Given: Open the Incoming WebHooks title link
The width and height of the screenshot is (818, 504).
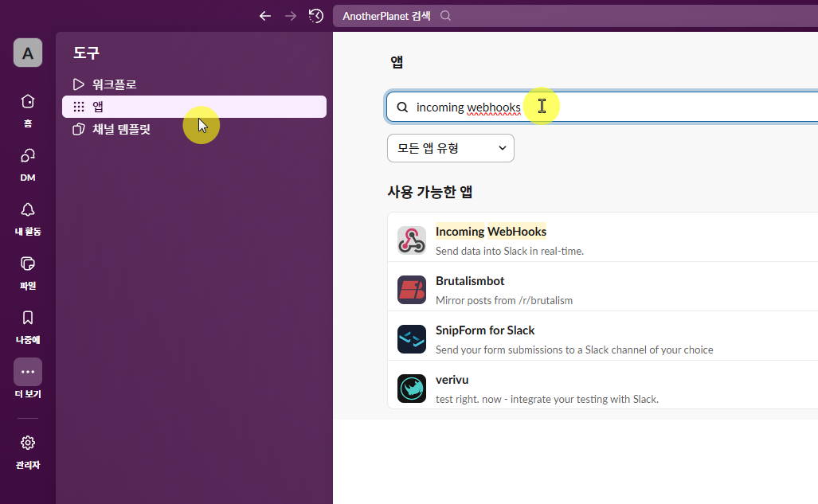Looking at the screenshot, I should coord(491,231).
